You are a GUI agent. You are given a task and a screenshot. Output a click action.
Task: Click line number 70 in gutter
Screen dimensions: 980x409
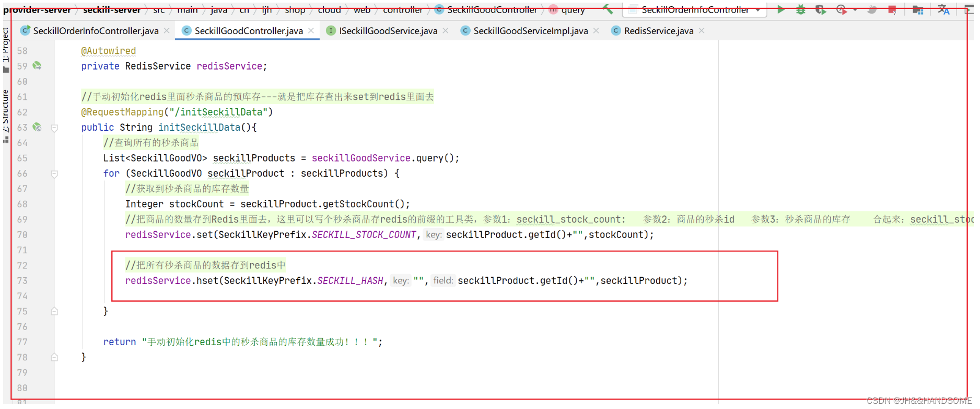[x=22, y=235]
